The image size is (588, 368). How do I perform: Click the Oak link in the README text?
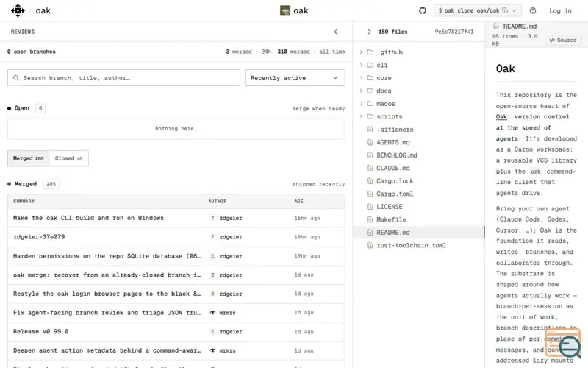501,117
